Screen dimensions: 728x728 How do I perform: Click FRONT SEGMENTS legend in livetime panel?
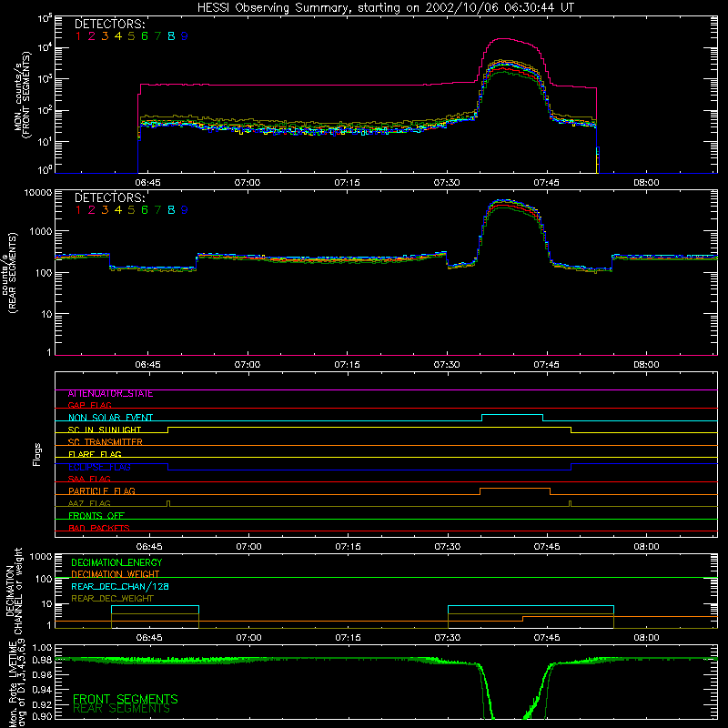[126, 699]
